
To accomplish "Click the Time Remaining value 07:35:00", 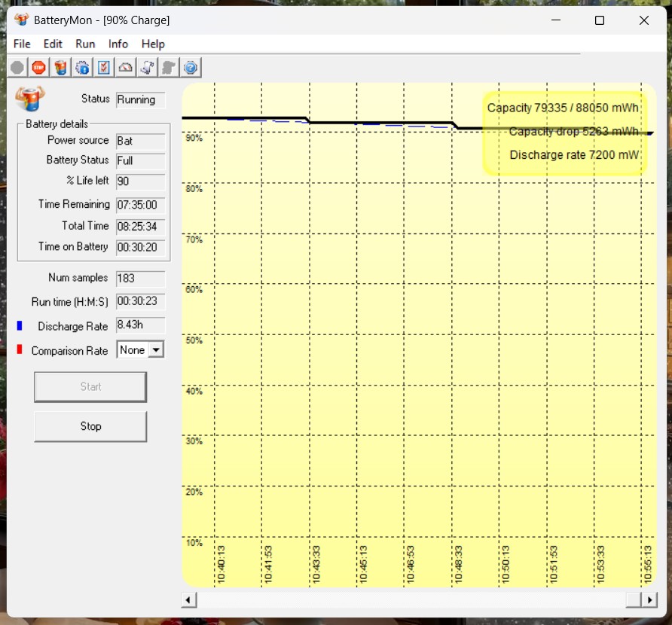I will (x=141, y=205).
